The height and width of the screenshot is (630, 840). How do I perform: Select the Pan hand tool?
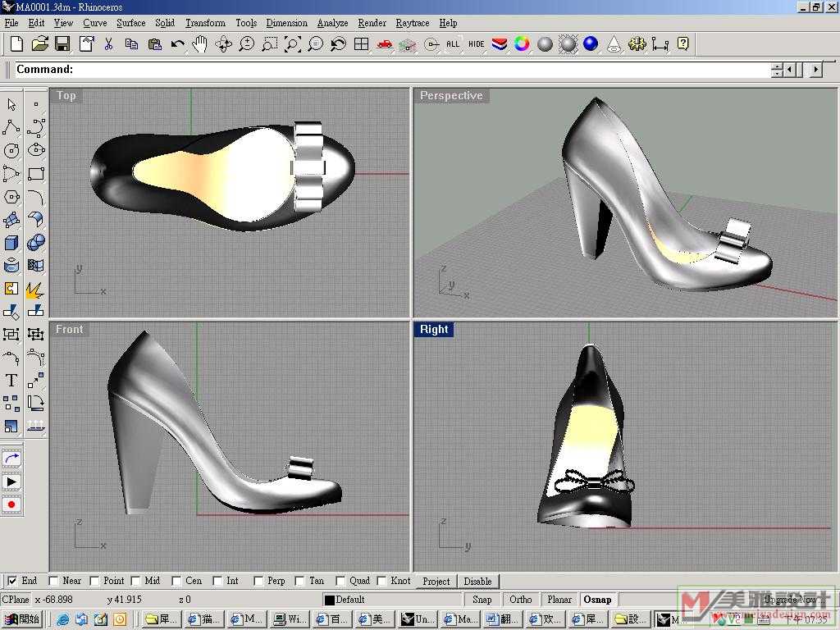point(200,44)
